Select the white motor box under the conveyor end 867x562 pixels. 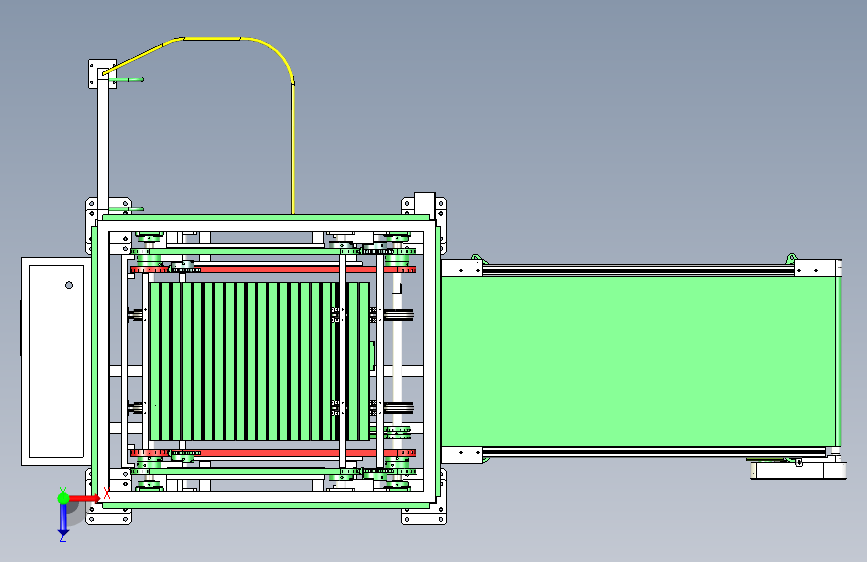pyautogui.click(x=798, y=471)
